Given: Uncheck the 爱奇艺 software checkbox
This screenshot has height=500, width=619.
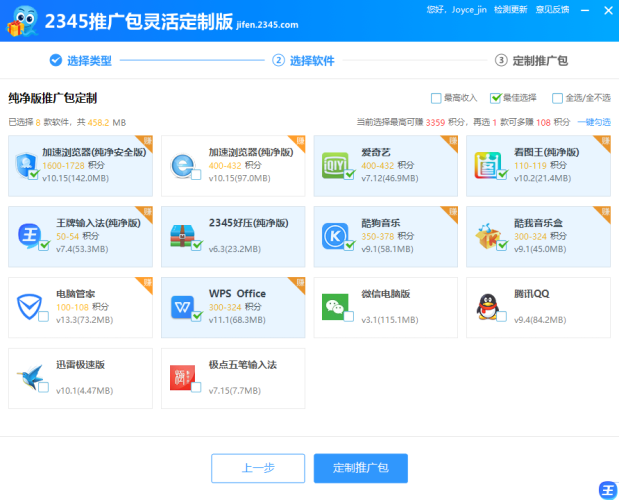Looking at the screenshot, I should (349, 174).
